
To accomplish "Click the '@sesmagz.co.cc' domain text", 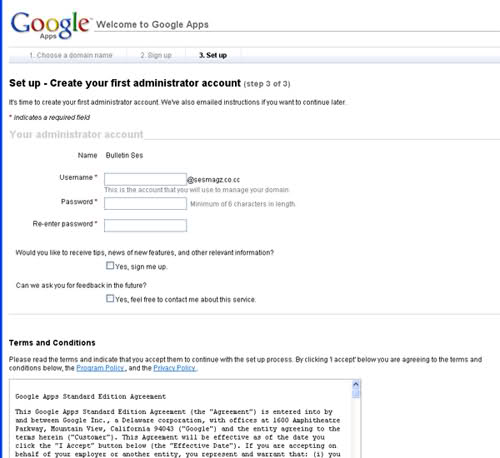I will point(213,180).
